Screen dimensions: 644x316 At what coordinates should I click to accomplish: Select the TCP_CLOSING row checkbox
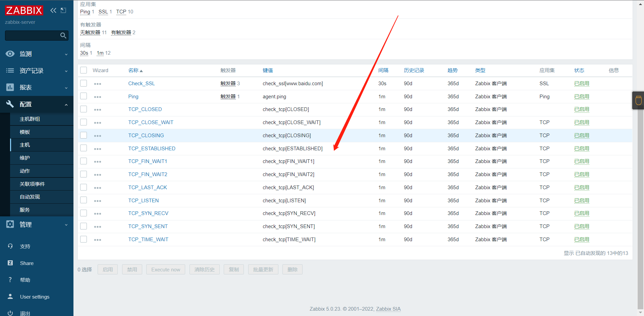pyautogui.click(x=84, y=135)
